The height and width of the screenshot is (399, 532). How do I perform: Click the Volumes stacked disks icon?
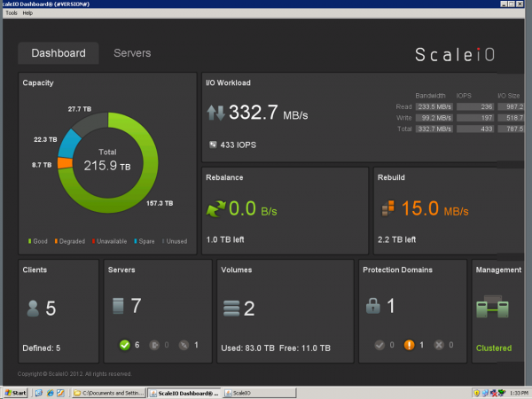231,309
